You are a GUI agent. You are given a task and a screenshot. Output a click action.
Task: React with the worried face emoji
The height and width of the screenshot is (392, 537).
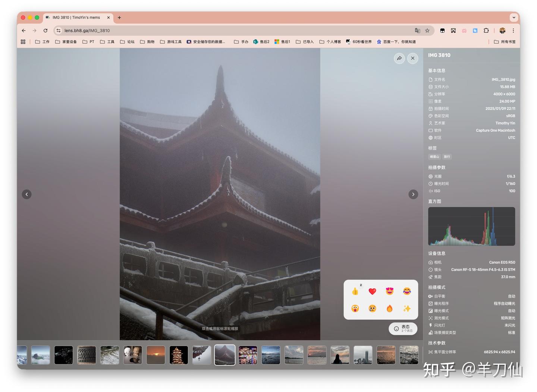[372, 308]
